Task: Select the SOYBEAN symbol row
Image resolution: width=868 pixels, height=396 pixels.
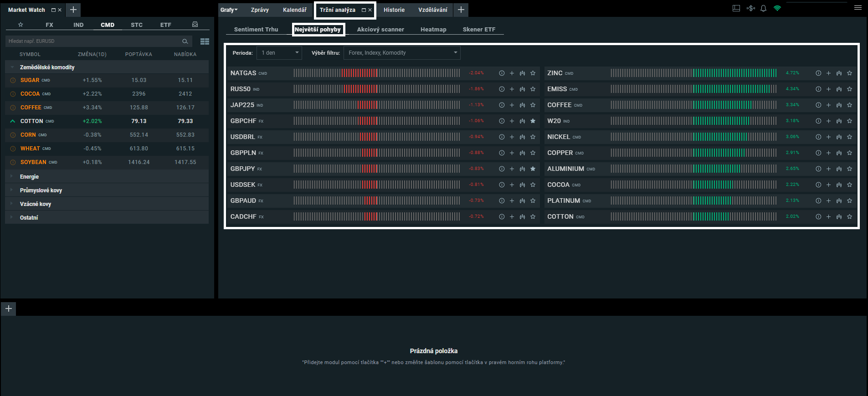Action: click(107, 162)
